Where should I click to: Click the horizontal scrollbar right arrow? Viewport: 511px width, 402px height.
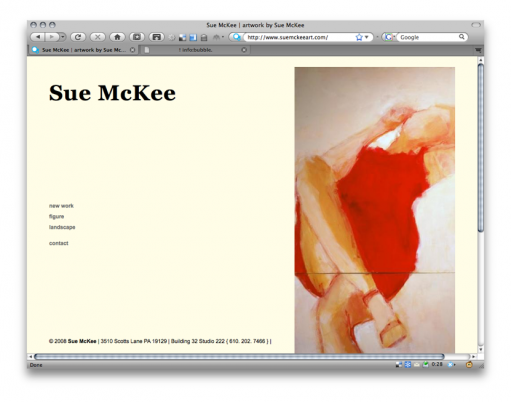pos(473,357)
